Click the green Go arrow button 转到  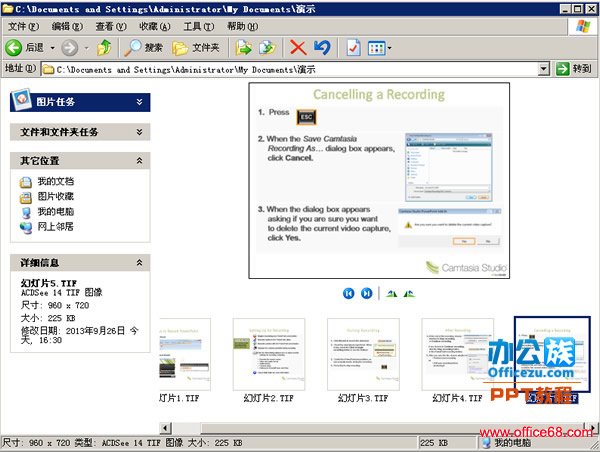pos(574,69)
